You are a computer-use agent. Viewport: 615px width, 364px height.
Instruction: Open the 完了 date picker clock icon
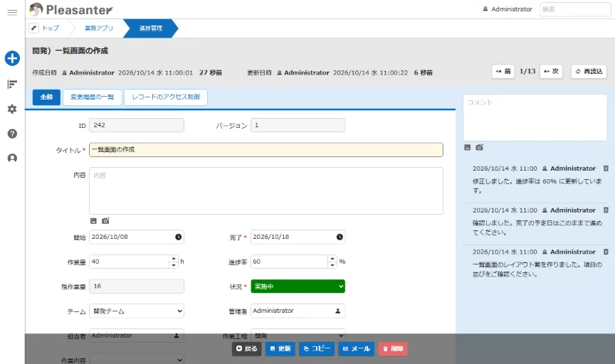[x=340, y=237]
